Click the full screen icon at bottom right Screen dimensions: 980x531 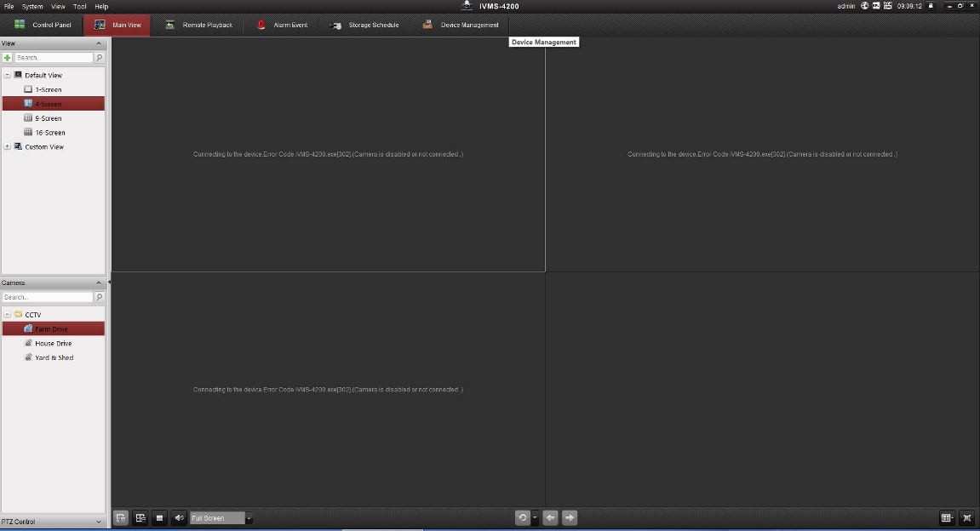click(x=966, y=517)
